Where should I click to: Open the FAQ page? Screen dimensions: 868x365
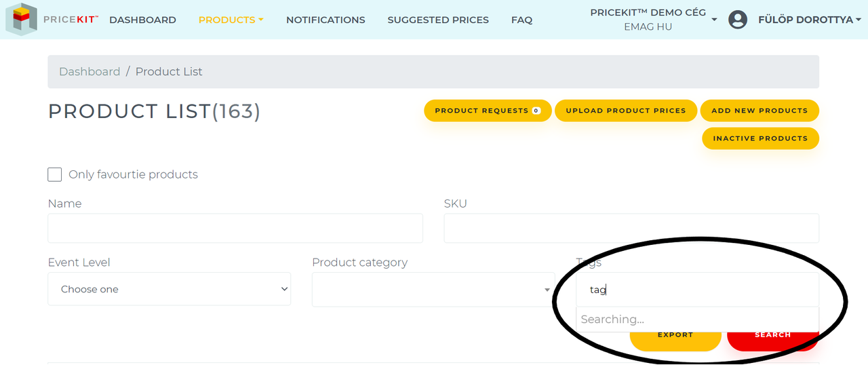click(521, 20)
